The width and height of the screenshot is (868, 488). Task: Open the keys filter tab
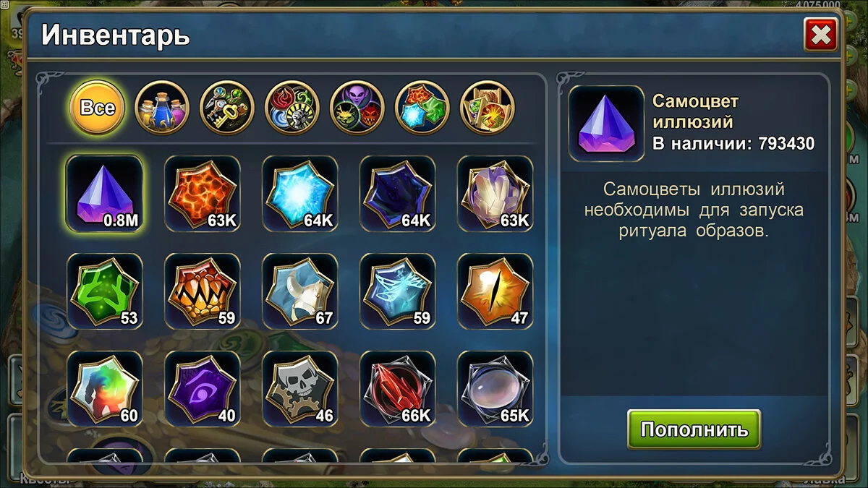(x=227, y=108)
